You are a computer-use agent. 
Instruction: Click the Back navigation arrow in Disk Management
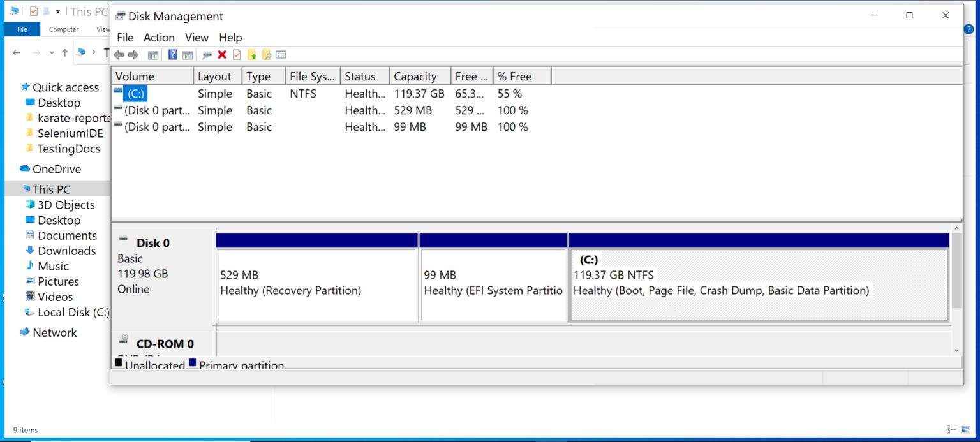tap(119, 54)
